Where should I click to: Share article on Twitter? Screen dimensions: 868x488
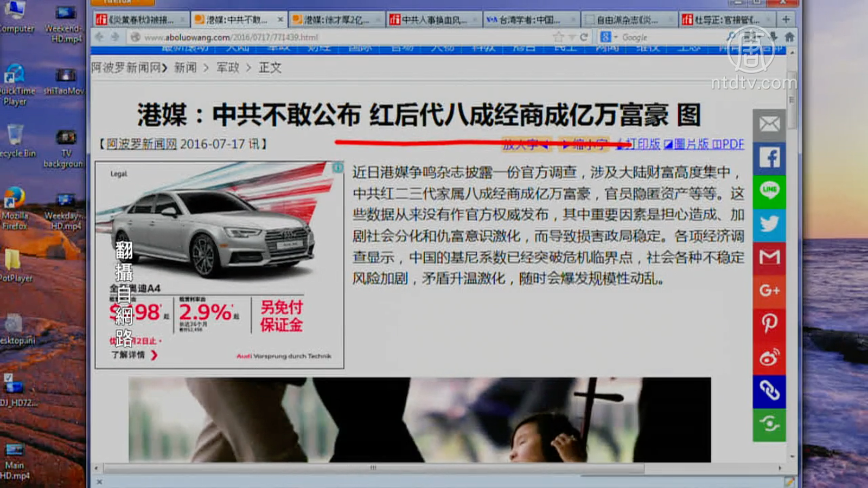point(769,224)
